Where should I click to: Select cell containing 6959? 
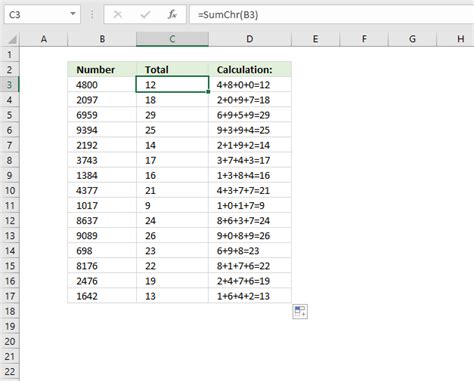point(102,115)
